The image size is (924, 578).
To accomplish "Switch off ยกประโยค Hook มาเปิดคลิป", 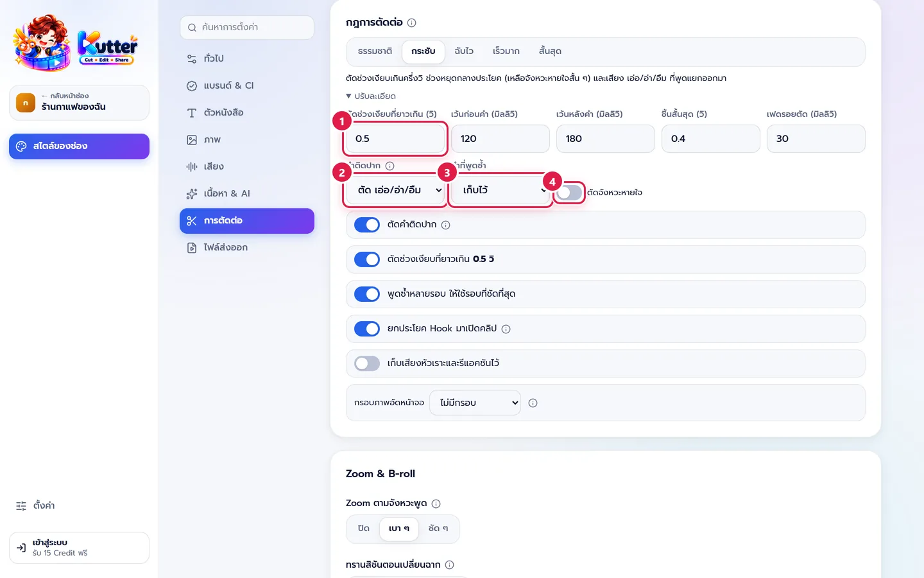I will tap(367, 329).
